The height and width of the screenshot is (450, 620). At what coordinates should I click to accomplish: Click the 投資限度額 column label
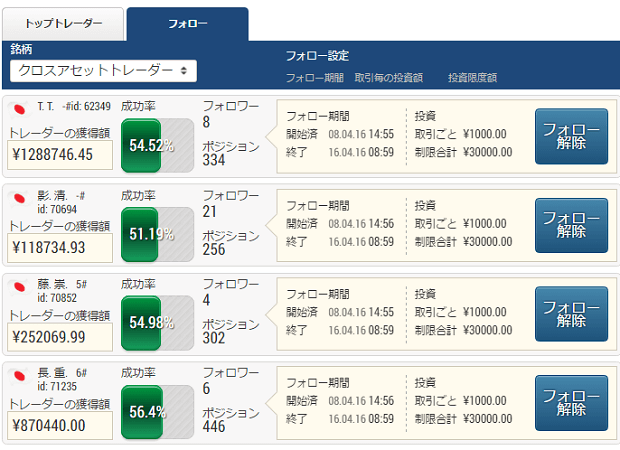pos(473,78)
